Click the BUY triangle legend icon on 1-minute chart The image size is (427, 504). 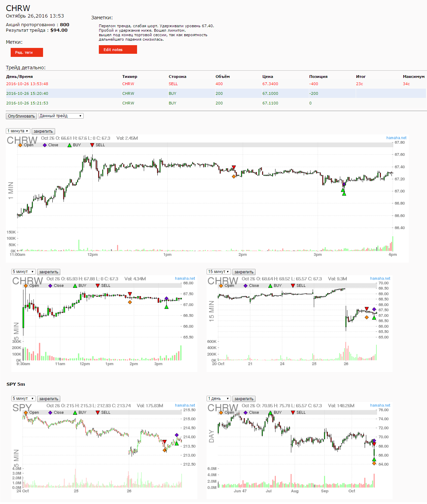tap(70, 145)
